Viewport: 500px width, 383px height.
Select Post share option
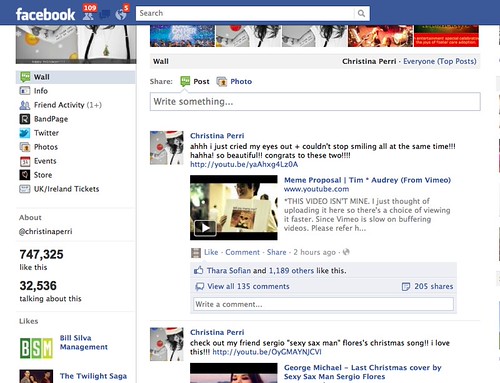click(201, 81)
